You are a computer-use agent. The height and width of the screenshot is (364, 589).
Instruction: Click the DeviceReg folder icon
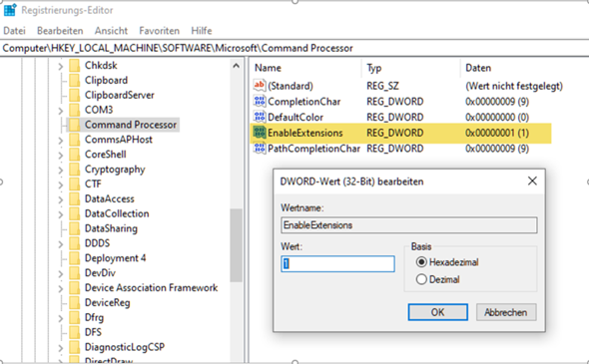(75, 302)
